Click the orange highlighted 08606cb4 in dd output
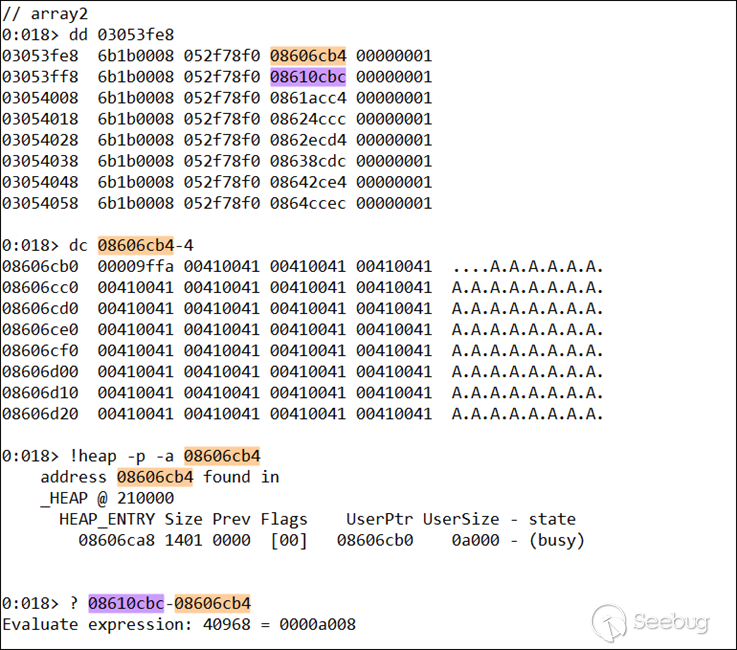The image size is (737, 650). pyautogui.click(x=308, y=55)
